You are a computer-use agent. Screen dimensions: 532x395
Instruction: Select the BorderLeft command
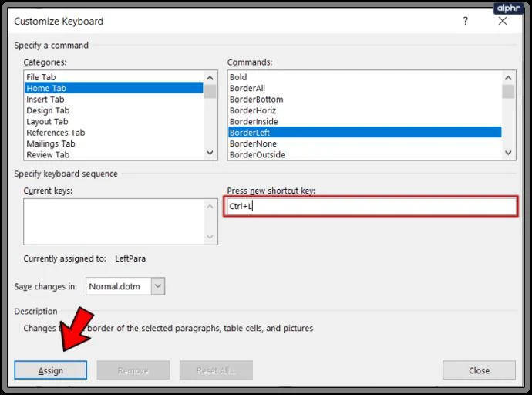tap(365, 133)
